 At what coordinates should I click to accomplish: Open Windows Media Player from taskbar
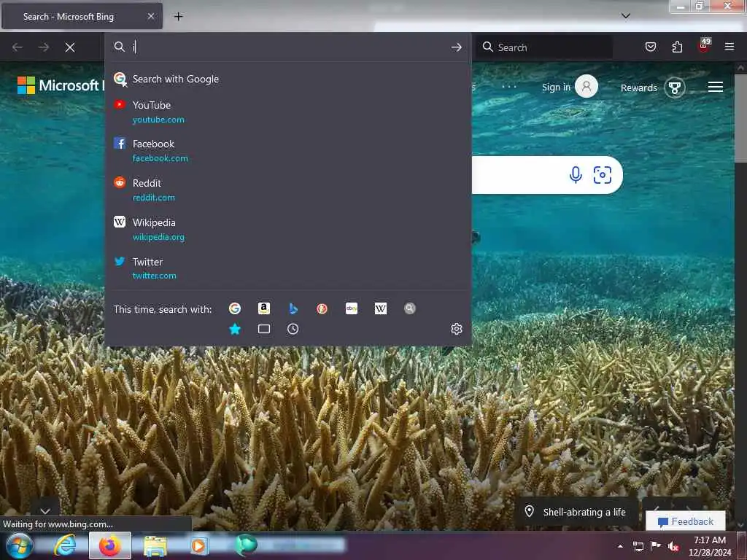point(198,545)
